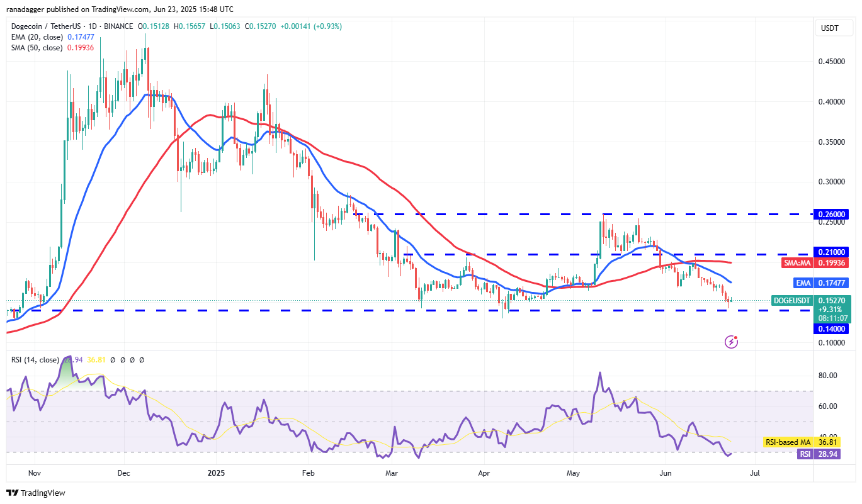Select the EMA (20, close) indicator legend

37,37
